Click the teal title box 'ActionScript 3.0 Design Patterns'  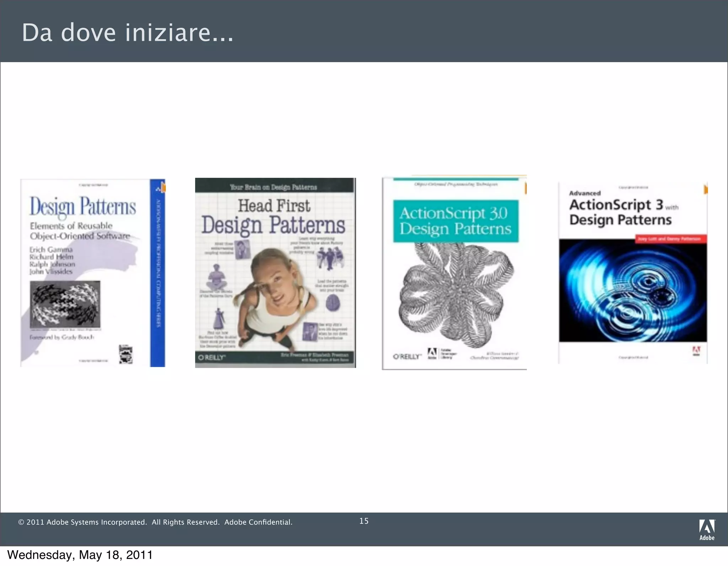point(455,221)
